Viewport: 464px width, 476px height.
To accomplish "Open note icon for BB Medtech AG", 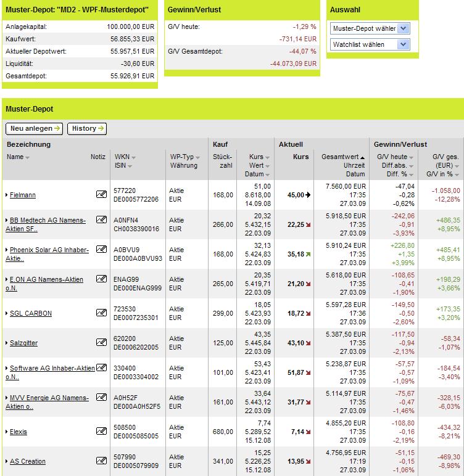I will (x=101, y=220).
